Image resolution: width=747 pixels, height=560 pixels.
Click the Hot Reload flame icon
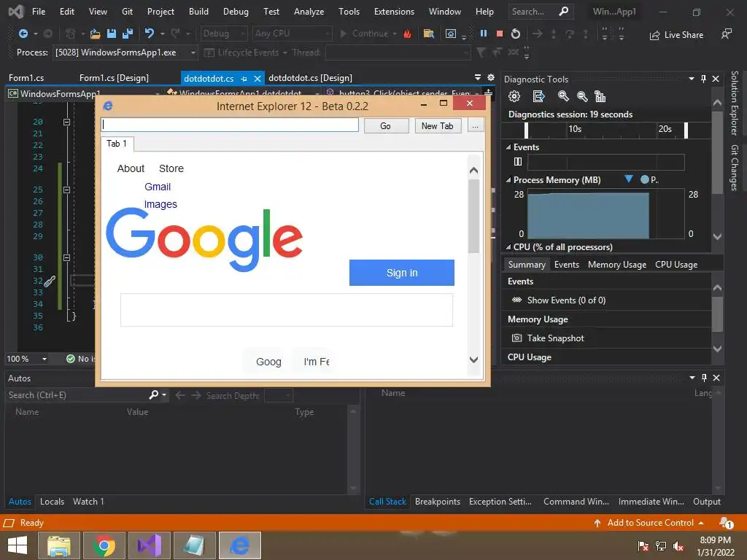tap(407, 34)
